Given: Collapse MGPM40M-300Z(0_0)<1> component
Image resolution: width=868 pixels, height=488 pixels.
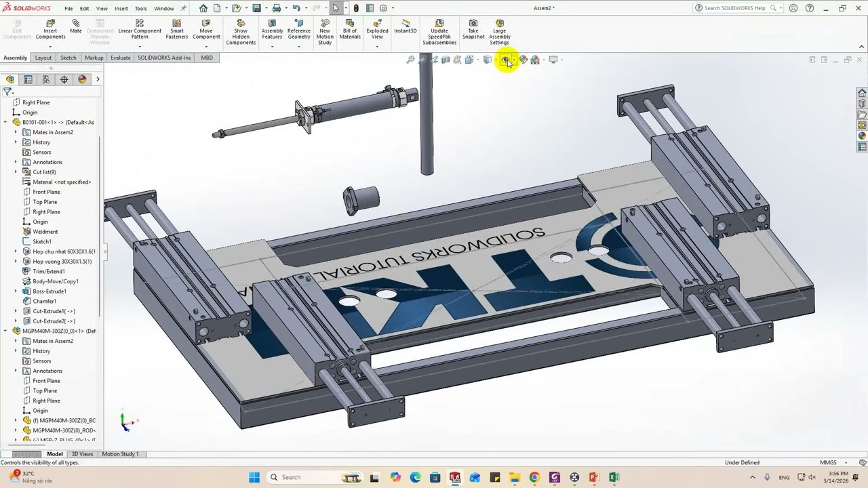Looking at the screenshot, I should pyautogui.click(x=6, y=331).
